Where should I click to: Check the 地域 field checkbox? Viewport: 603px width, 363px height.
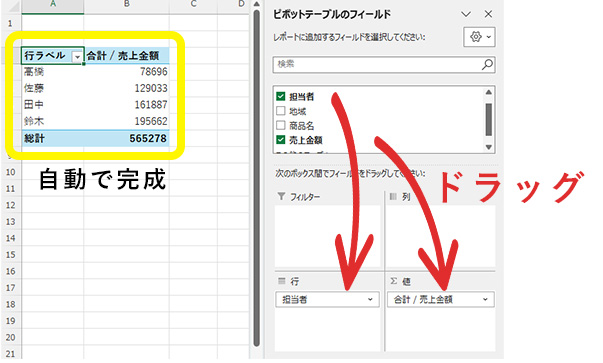[281, 111]
